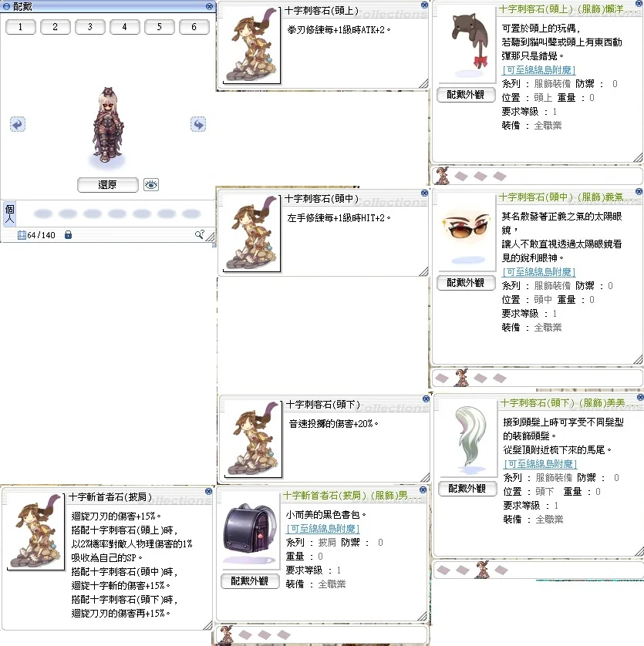Select preset tab 6
Viewport: 644px width, 646px height.
coord(194,27)
